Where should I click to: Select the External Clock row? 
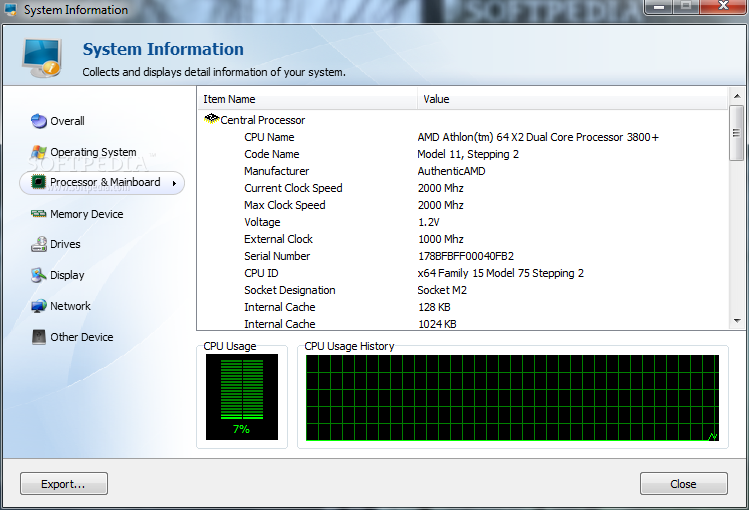click(x=462, y=239)
